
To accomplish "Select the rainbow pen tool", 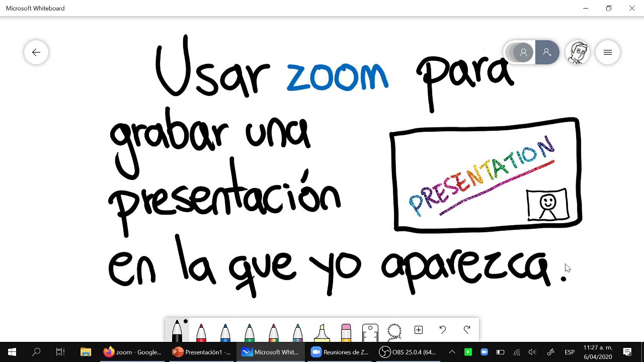I will pyautogui.click(x=273, y=332).
